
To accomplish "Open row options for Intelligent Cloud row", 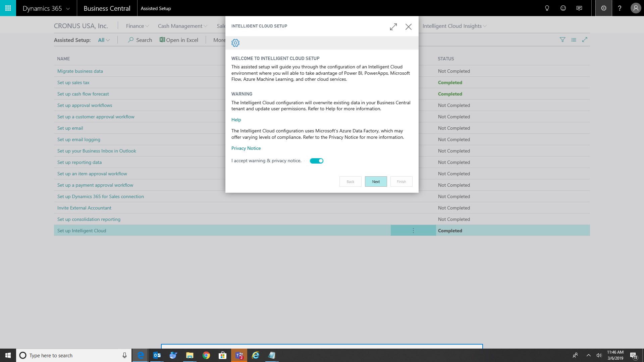I will pos(413,231).
